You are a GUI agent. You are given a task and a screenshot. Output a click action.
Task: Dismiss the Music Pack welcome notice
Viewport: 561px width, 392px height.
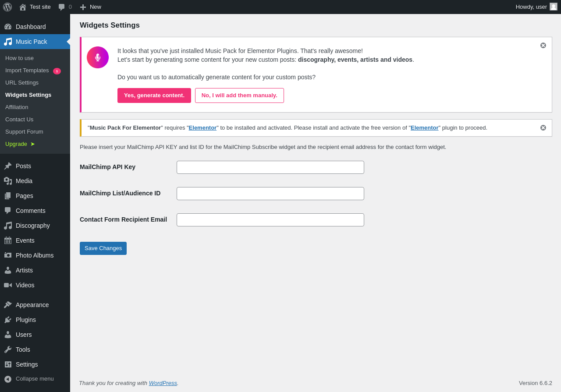(543, 46)
